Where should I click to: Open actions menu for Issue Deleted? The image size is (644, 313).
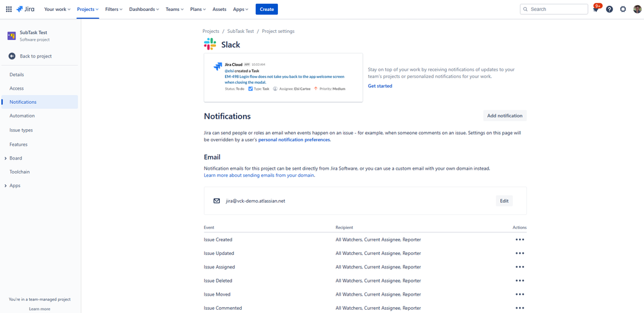[x=520, y=281]
